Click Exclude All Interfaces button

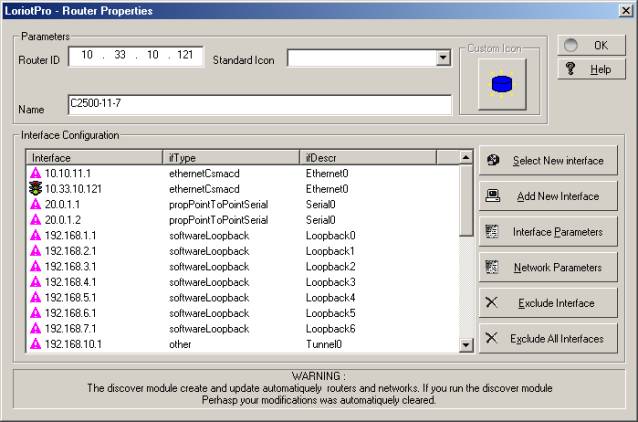(x=547, y=339)
